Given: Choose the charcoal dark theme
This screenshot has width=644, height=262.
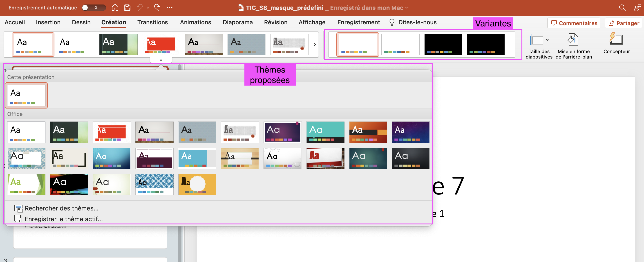Looking at the screenshot, I should click(x=411, y=158).
